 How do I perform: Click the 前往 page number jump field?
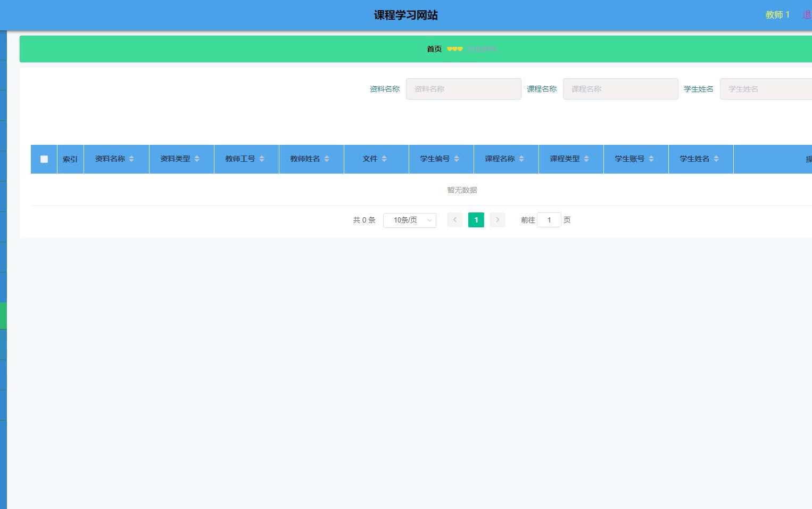coord(549,220)
